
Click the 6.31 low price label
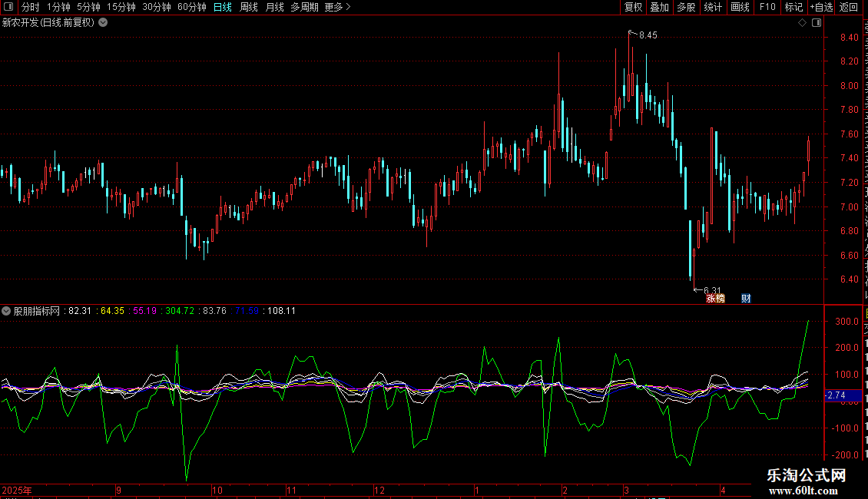pos(712,290)
